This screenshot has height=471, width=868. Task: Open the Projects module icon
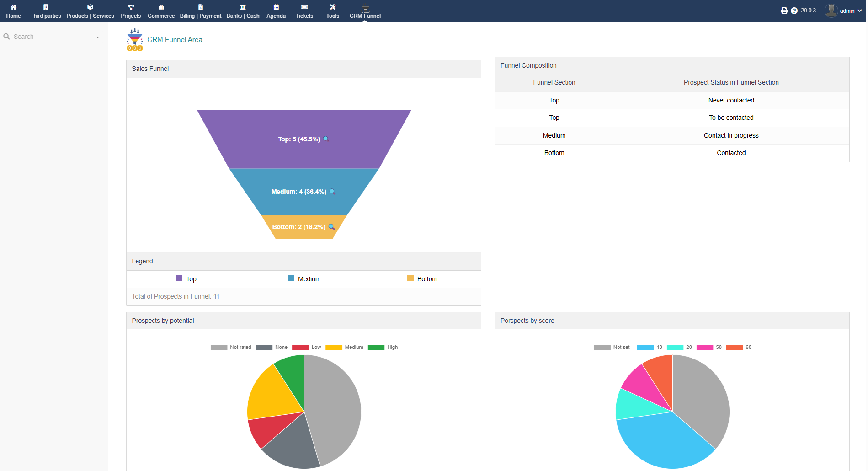131,7
